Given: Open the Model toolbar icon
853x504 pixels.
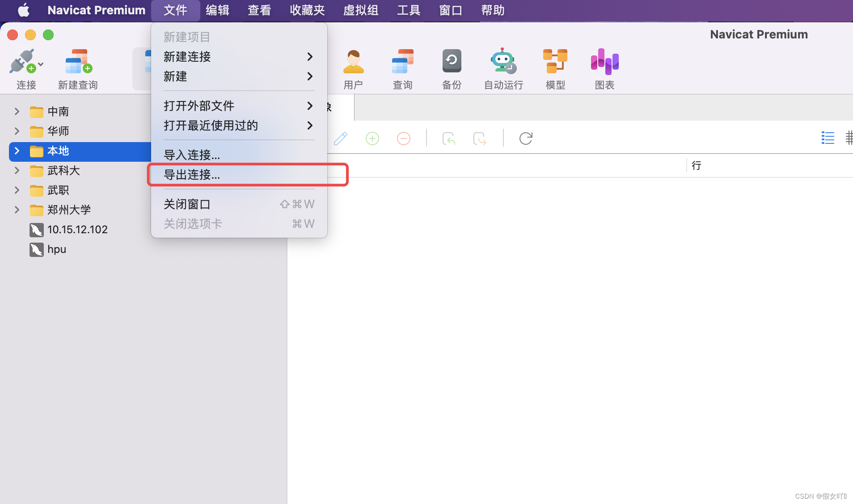Looking at the screenshot, I should pyautogui.click(x=555, y=61).
